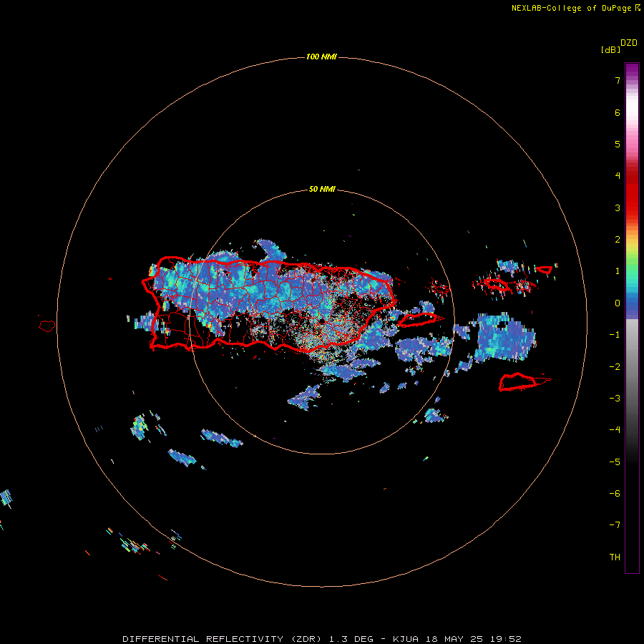
Task: Click the -2 value on the color scale
Action: (x=615, y=367)
